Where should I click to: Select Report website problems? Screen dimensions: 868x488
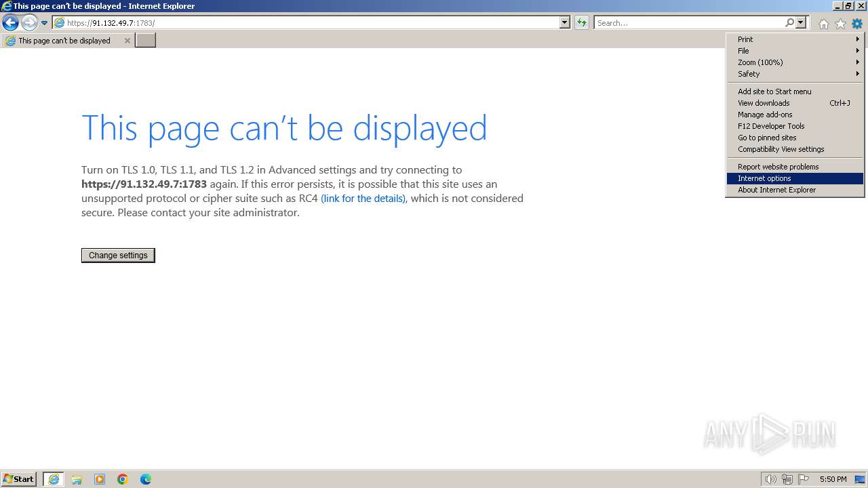(x=795, y=167)
